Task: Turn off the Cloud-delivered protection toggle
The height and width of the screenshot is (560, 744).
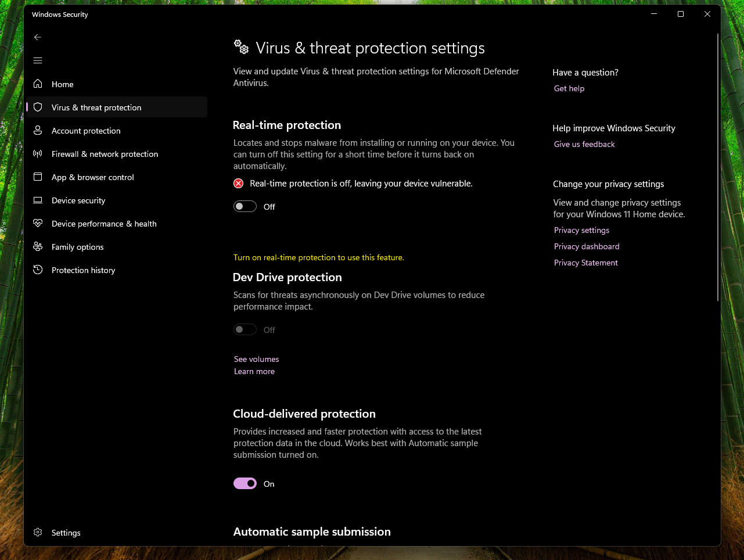Action: tap(245, 483)
